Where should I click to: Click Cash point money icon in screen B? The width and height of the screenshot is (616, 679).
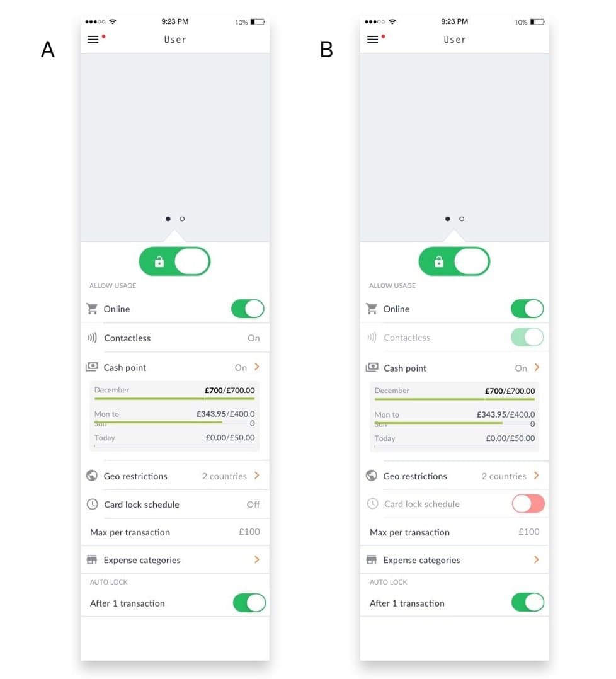coord(372,368)
